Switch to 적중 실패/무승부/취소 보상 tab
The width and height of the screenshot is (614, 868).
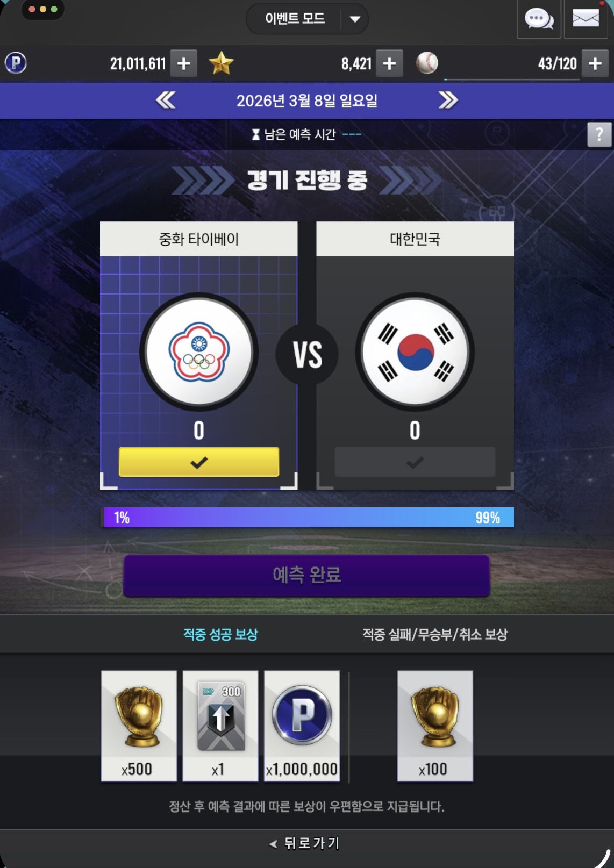[434, 634]
